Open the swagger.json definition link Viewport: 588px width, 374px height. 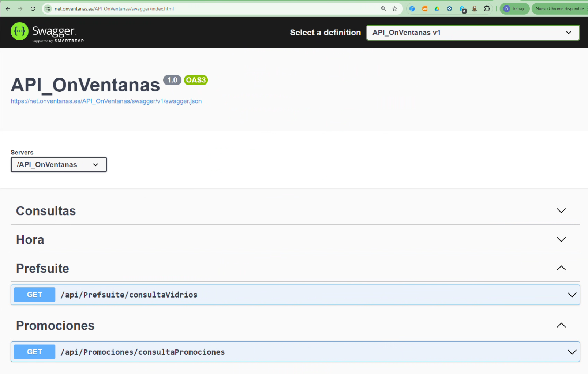106,101
